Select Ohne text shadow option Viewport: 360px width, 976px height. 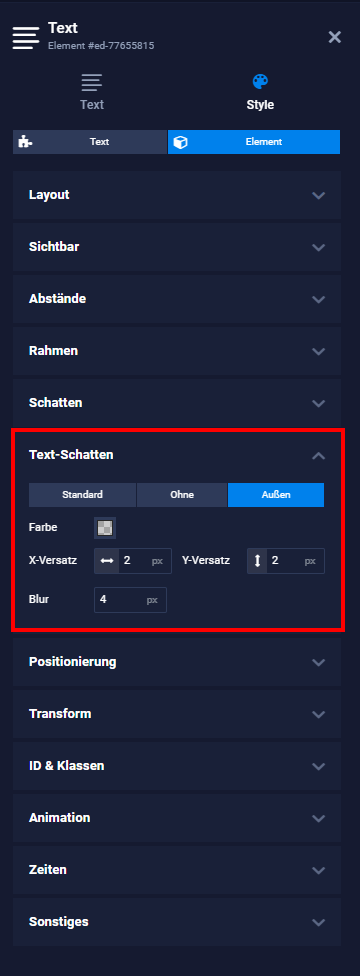(x=182, y=495)
